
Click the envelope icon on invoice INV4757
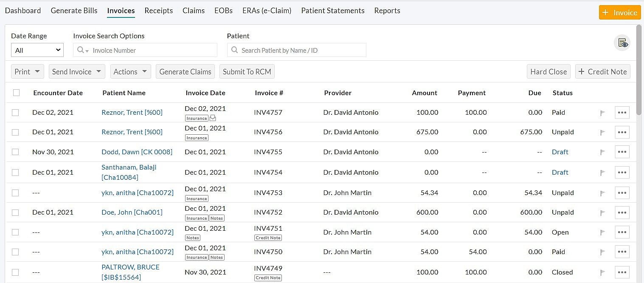(213, 118)
